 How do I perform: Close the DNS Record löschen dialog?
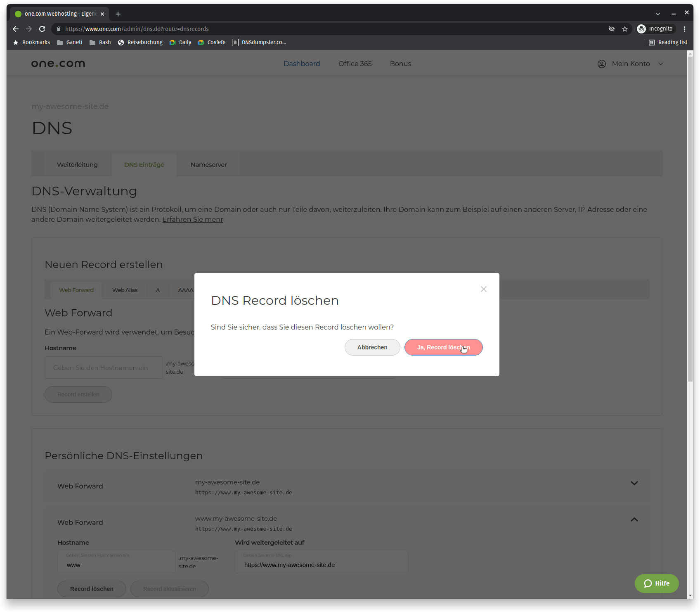[484, 289]
